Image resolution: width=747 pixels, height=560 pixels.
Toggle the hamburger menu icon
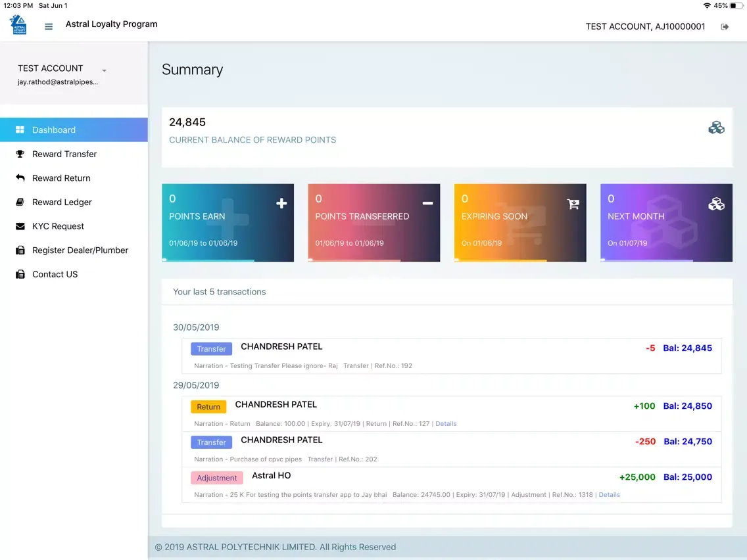(49, 27)
